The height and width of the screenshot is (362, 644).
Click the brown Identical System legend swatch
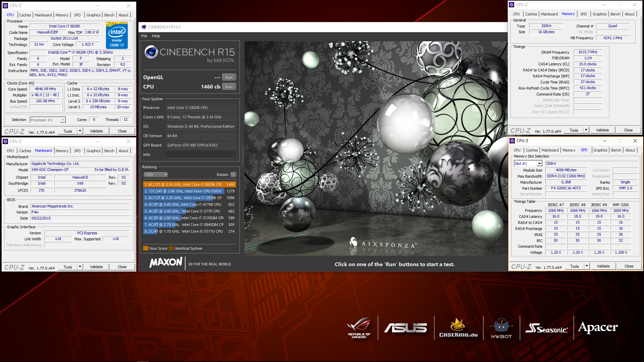pos(171,248)
